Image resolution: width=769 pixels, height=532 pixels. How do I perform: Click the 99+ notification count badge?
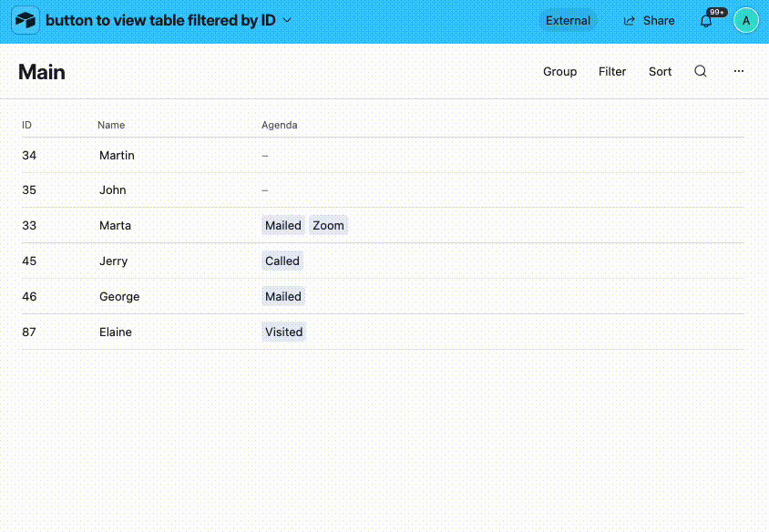[717, 12]
